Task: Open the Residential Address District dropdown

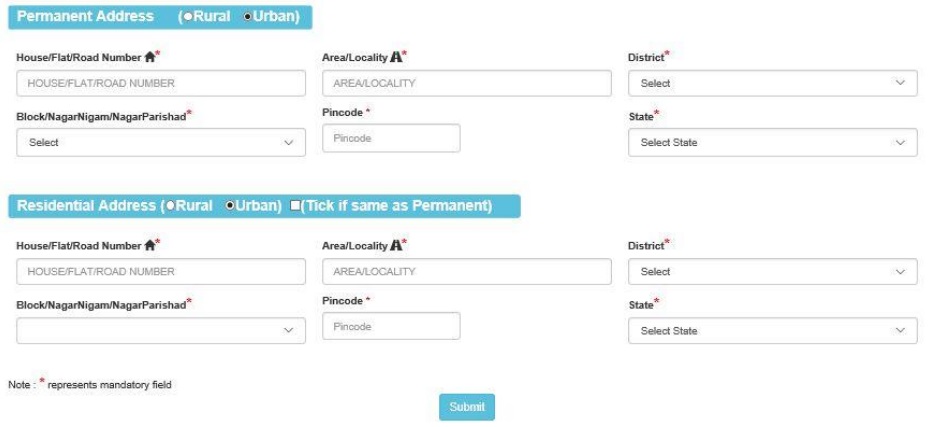Action: click(x=773, y=271)
